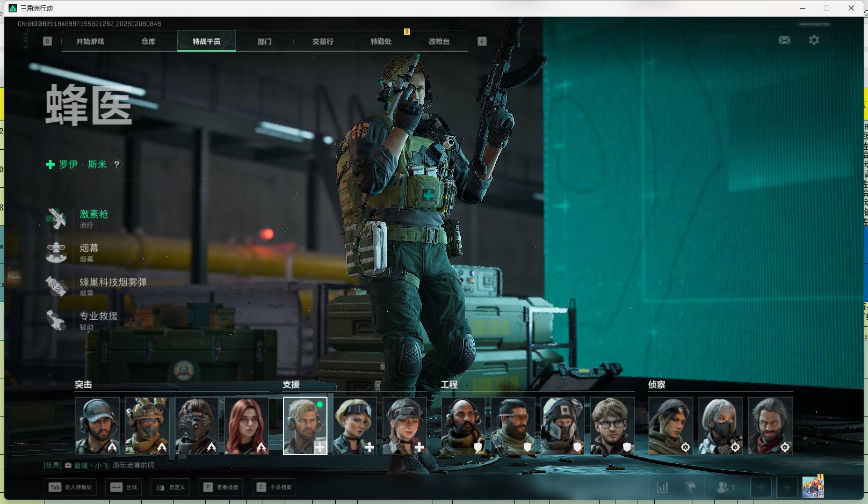Screen dimensions: 868x504
Task: Select the 激素枪 skill icon
Action: tap(56, 218)
